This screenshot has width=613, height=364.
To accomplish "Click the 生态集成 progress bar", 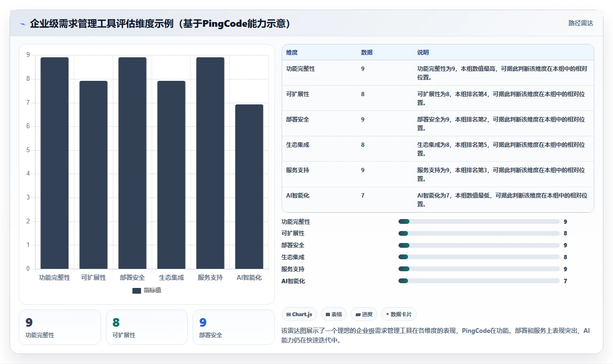I will pos(479,257).
